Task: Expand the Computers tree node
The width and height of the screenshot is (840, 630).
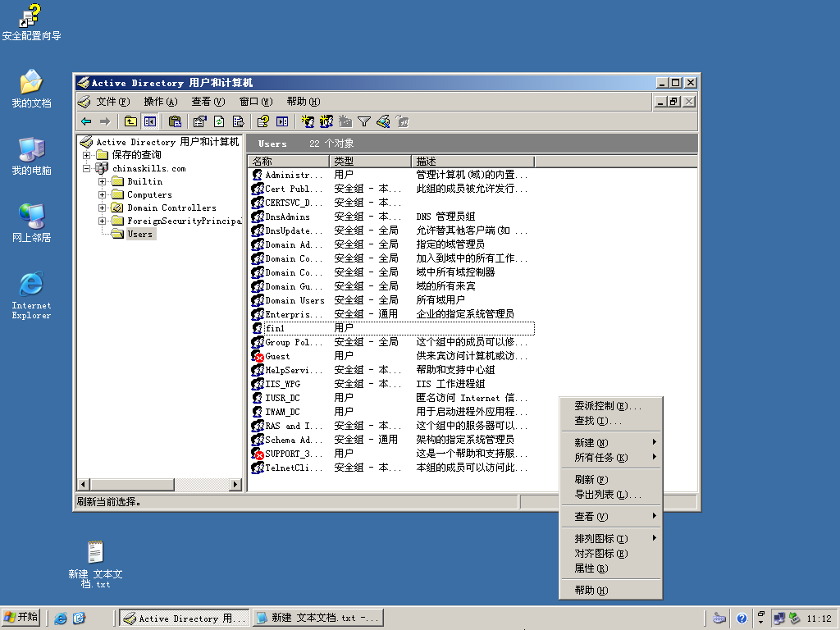Action: (x=102, y=194)
